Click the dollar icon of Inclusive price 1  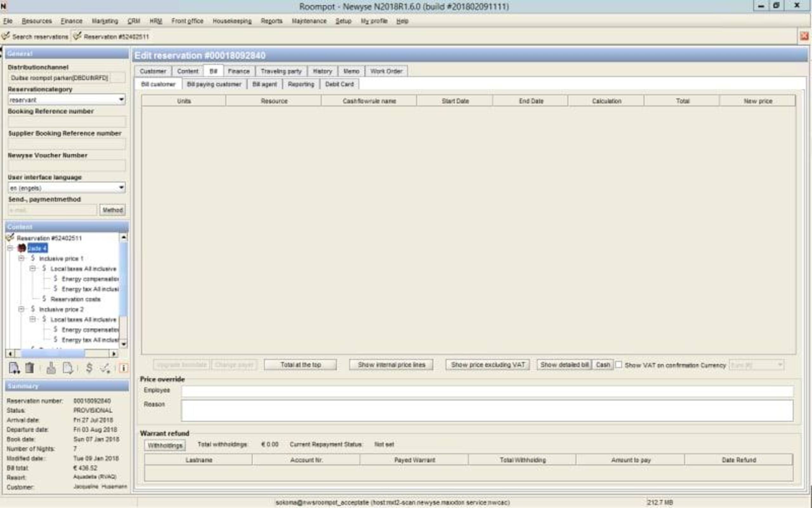33,258
